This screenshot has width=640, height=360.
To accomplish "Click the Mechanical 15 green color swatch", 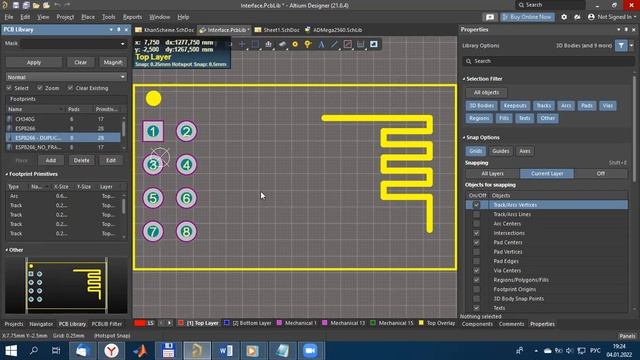I will pos(373,323).
